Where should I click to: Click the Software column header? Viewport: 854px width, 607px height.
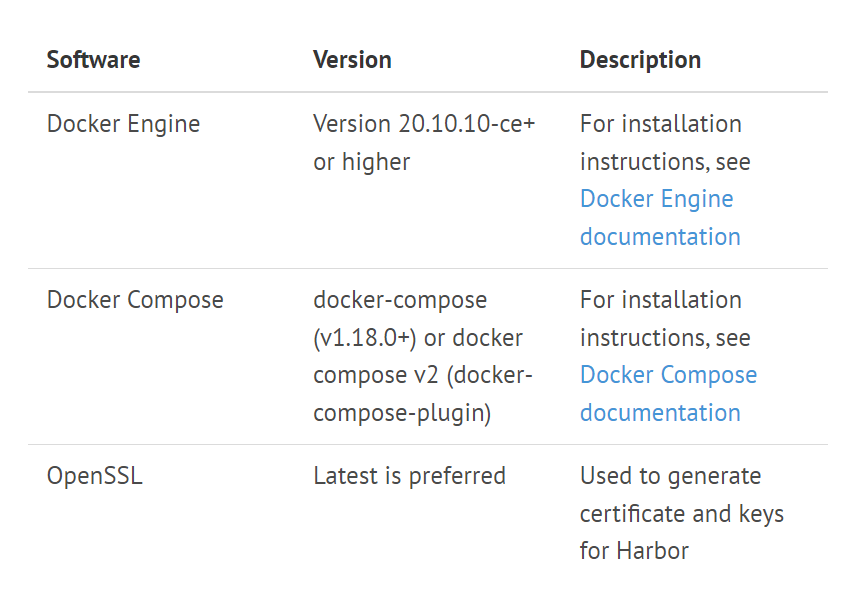[x=93, y=59]
